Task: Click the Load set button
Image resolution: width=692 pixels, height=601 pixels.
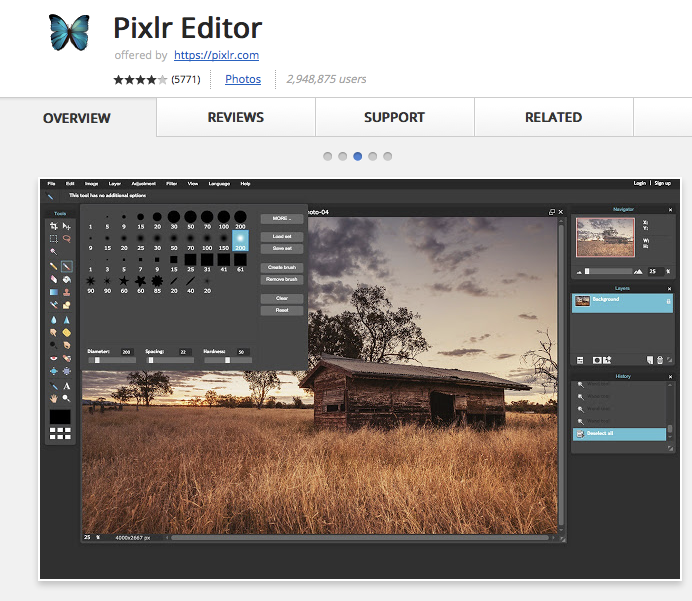Action: [x=282, y=237]
